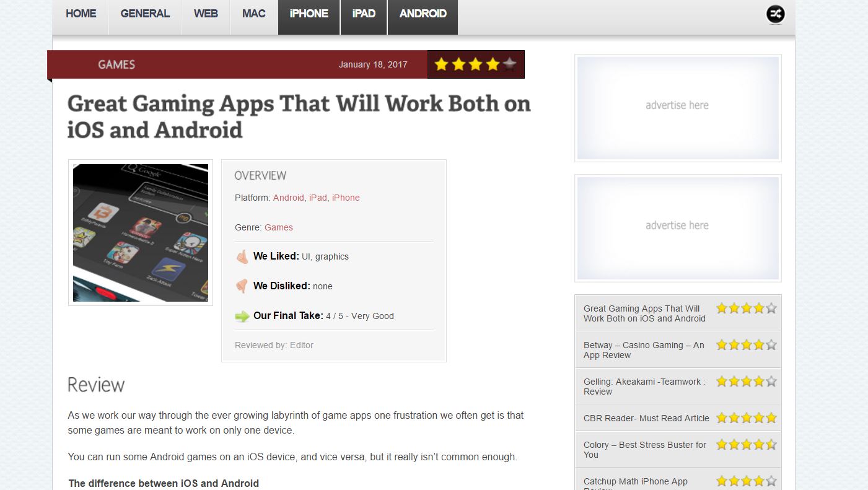Viewport: 868px width, 490px height.
Task: Click star rating beside Great Gaming Apps sidebar item
Action: point(747,308)
